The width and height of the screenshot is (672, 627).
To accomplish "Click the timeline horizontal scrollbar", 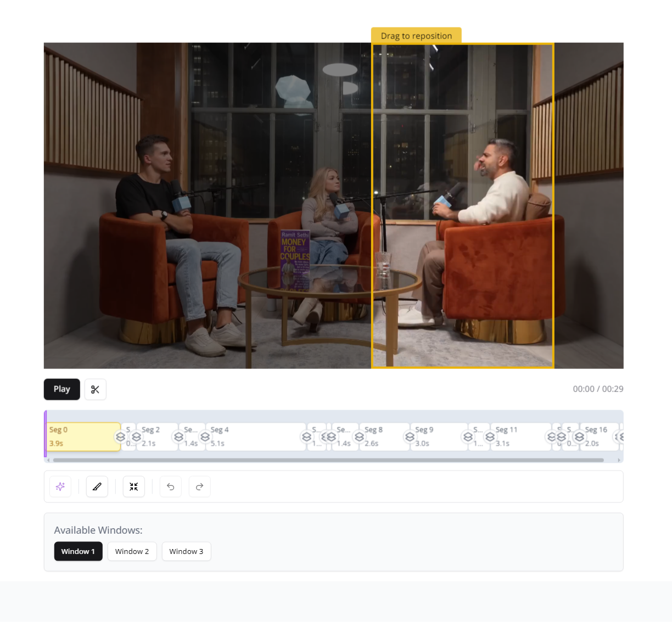I will (328, 460).
